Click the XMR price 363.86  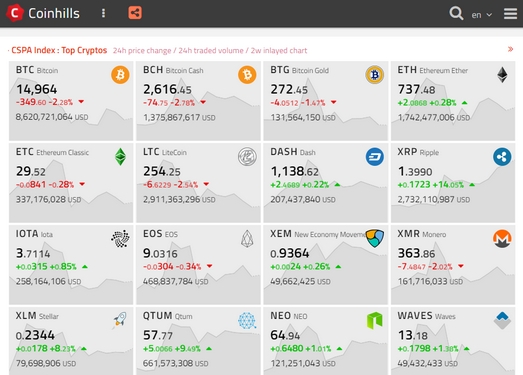coord(416,254)
